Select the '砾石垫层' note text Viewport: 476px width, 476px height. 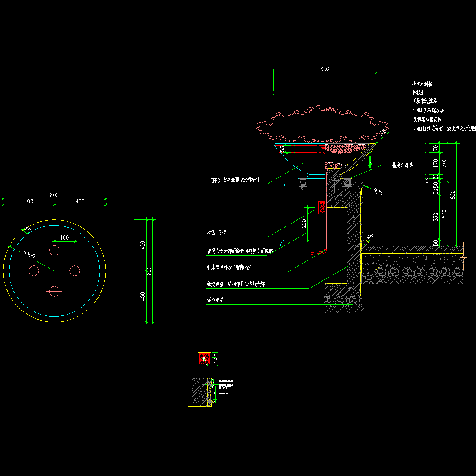[x=215, y=300]
